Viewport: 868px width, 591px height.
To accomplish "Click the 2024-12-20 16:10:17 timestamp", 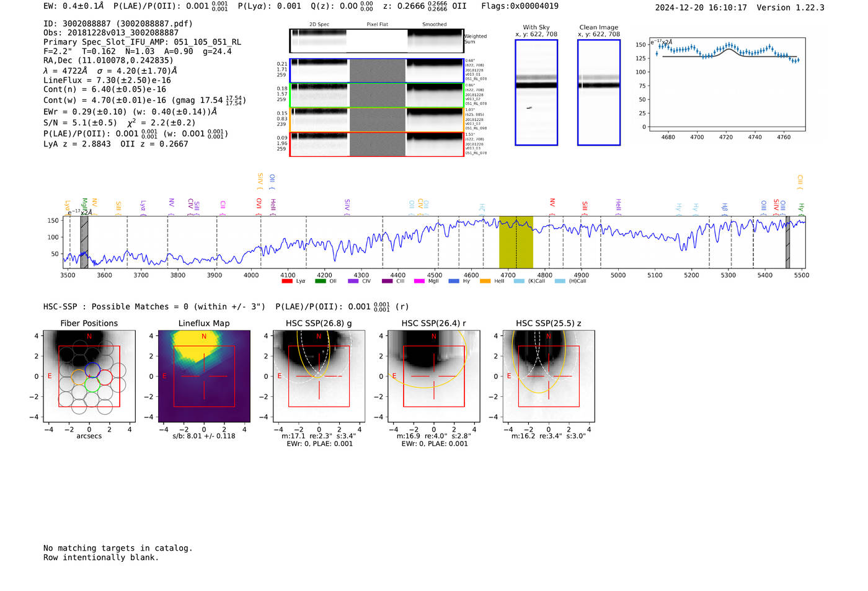I will pos(701,7).
